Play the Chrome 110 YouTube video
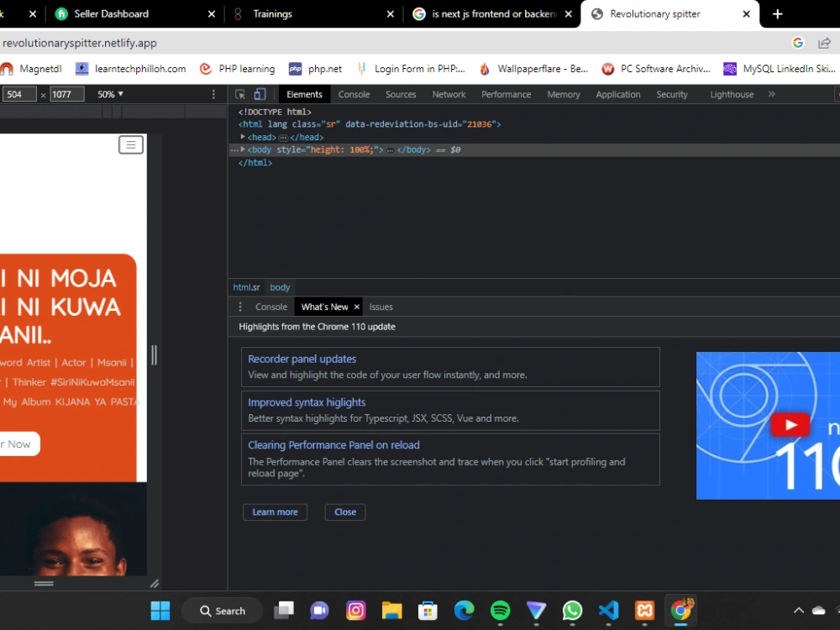The height and width of the screenshot is (630, 840). pos(790,425)
